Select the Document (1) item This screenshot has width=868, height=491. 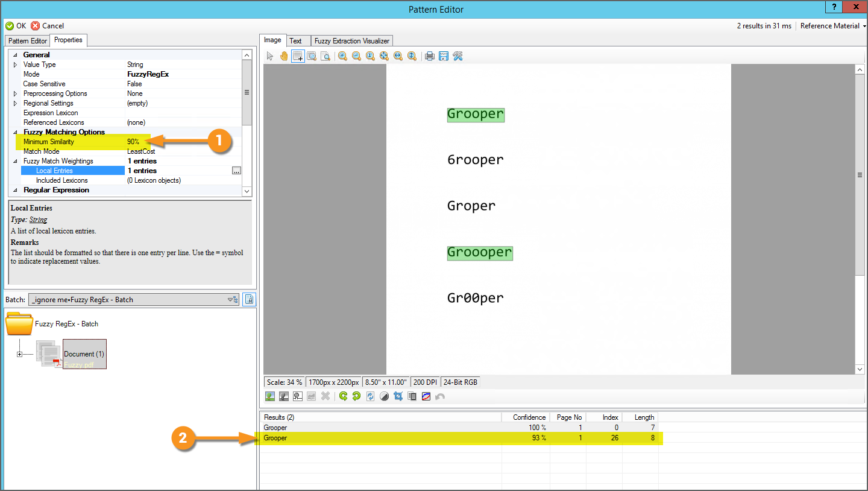click(x=84, y=354)
